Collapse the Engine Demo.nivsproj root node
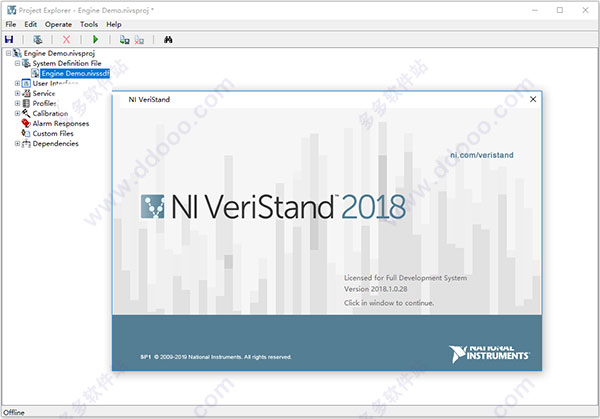Image resolution: width=600 pixels, height=419 pixels. coord(8,53)
